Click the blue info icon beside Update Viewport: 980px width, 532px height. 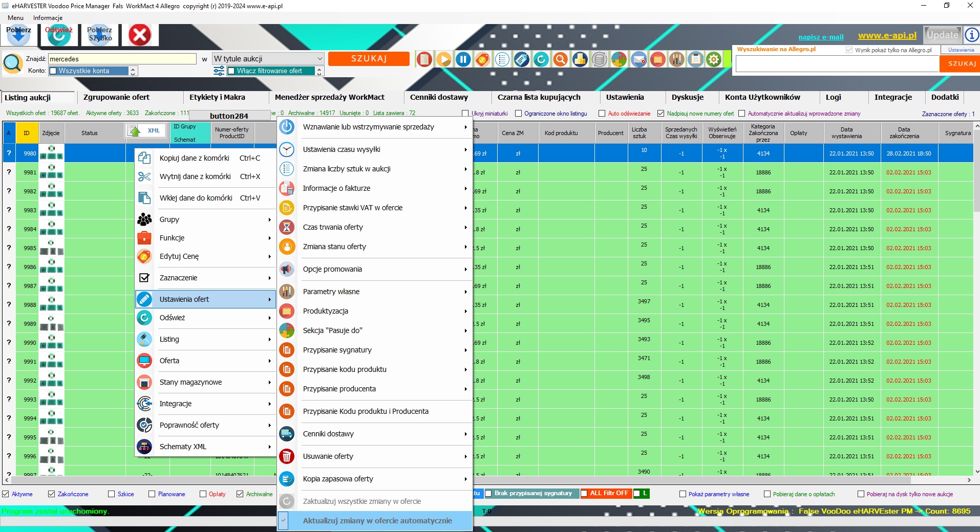point(971,35)
